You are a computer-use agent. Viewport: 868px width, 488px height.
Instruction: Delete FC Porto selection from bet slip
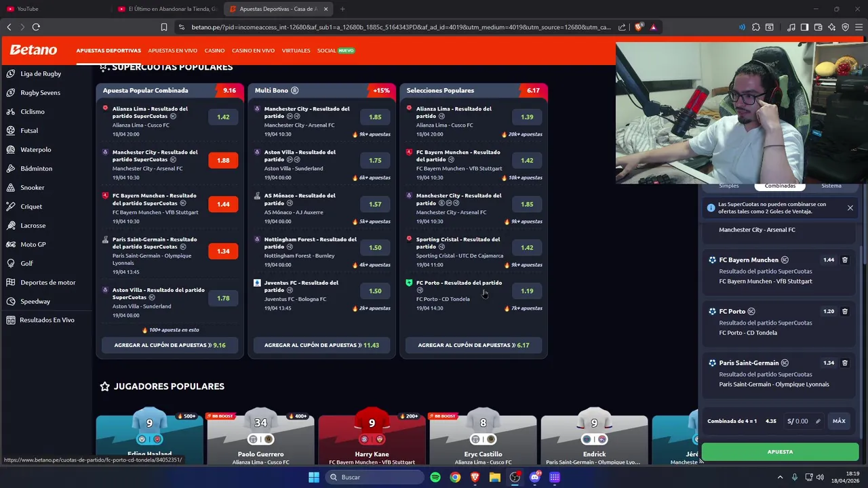click(x=845, y=311)
